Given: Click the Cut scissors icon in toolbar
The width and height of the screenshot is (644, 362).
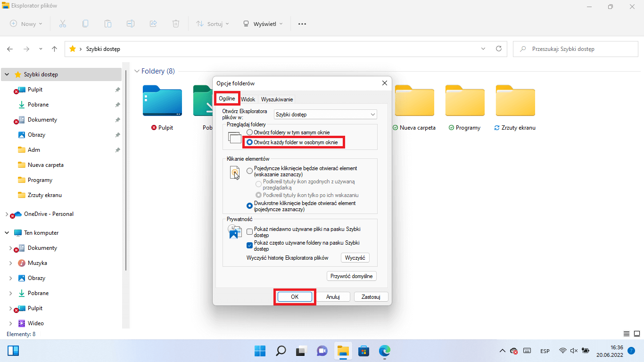Looking at the screenshot, I should pyautogui.click(x=63, y=24).
